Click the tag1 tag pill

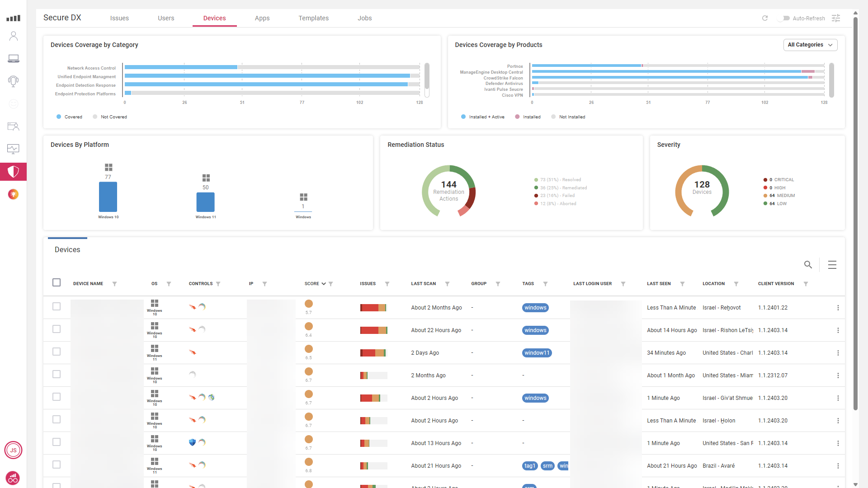pyautogui.click(x=530, y=466)
